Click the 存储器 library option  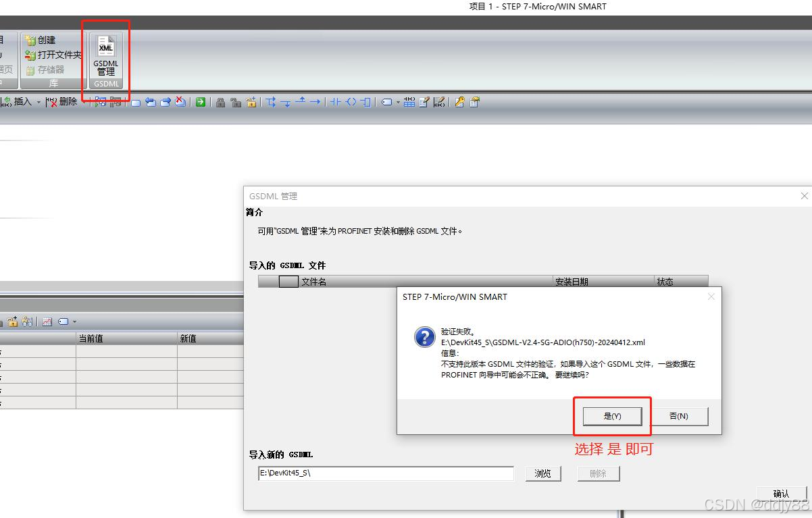(x=45, y=70)
